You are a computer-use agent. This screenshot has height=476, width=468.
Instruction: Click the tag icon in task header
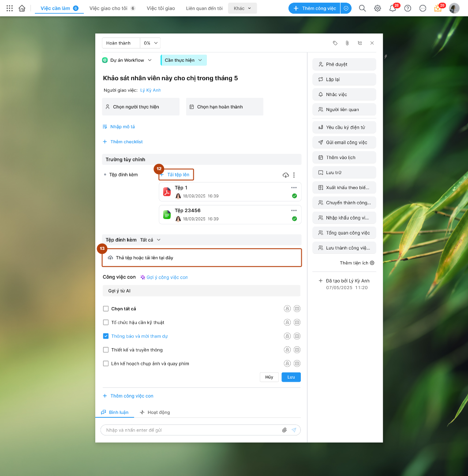point(335,43)
